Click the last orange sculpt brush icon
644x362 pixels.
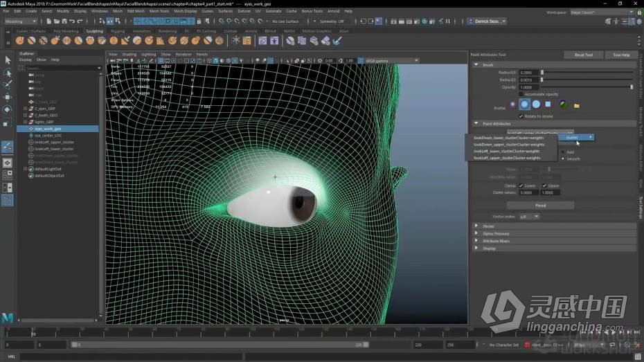pos(220,41)
